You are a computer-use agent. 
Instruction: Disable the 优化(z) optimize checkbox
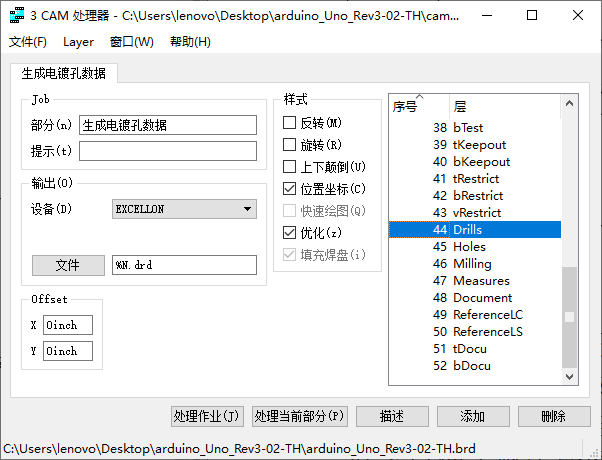point(290,233)
